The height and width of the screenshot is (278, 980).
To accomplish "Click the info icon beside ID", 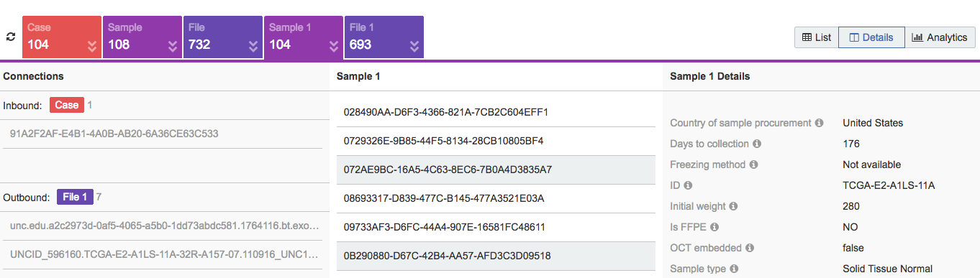I will click(x=688, y=185).
